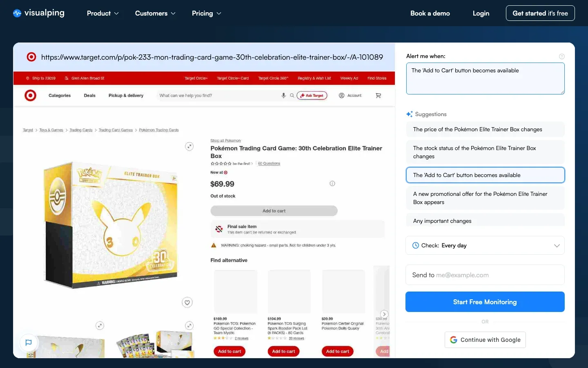The height and width of the screenshot is (368, 588).
Task: Click the Visualping logo
Action: coord(39,13)
